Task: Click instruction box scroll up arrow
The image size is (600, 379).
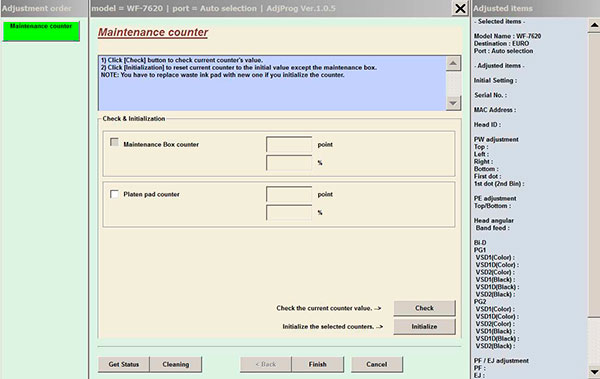Action: pos(453,63)
